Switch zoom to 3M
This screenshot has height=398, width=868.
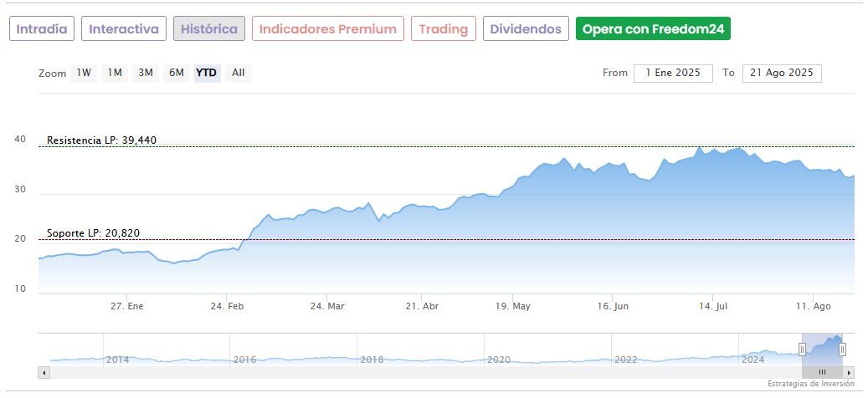pyautogui.click(x=146, y=73)
